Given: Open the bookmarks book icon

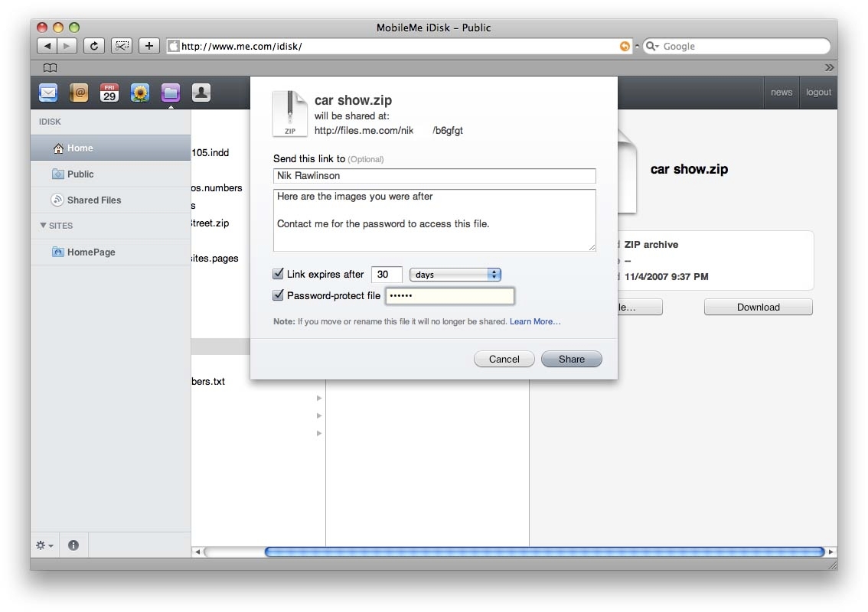Looking at the screenshot, I should [50, 67].
